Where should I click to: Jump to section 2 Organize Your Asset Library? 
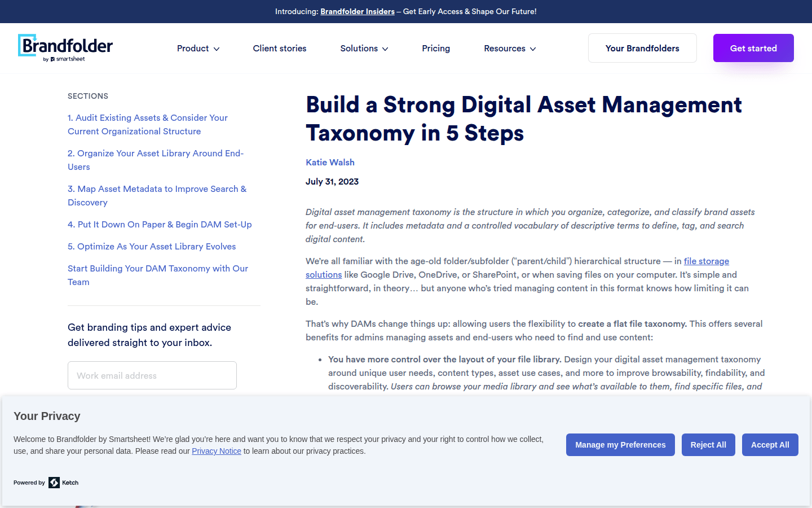click(x=156, y=160)
